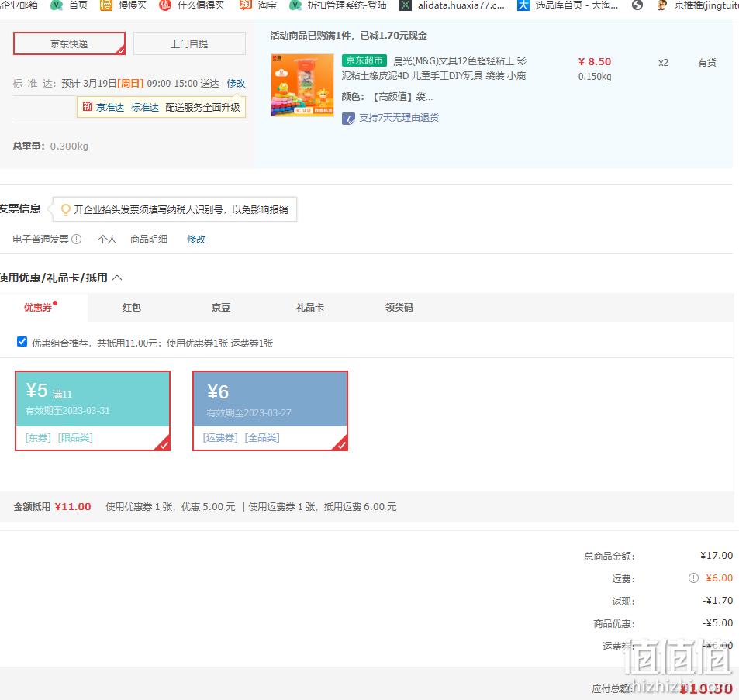The image size is (739, 700).
Task: Click 支持7天无理由退货 link
Action: [x=399, y=118]
